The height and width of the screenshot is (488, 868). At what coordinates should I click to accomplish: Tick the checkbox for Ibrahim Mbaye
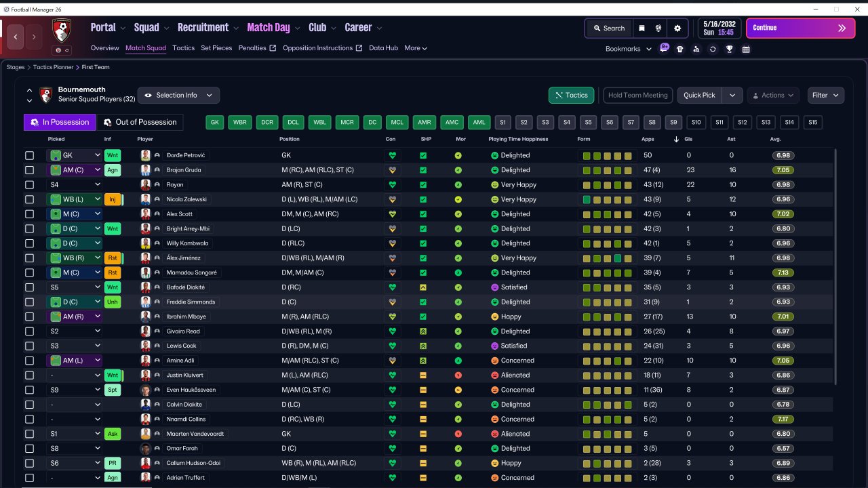pyautogui.click(x=29, y=317)
